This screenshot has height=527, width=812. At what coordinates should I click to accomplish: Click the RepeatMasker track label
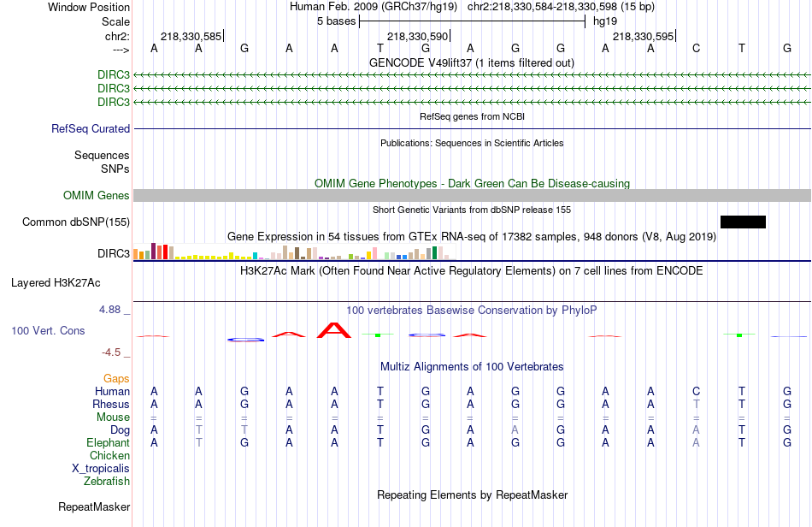94,506
